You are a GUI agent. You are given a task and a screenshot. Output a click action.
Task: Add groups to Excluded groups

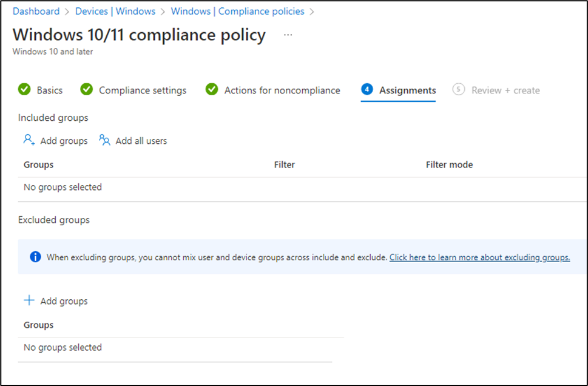click(55, 301)
